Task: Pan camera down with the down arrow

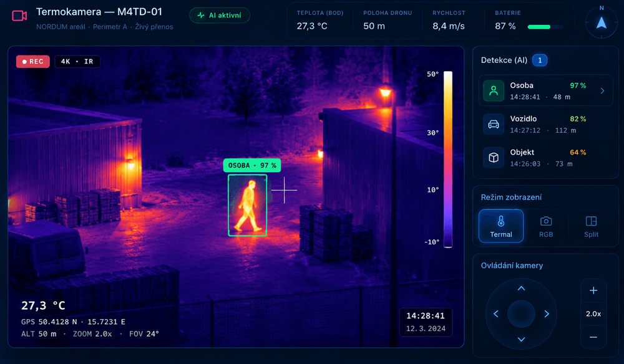Action: click(x=521, y=339)
